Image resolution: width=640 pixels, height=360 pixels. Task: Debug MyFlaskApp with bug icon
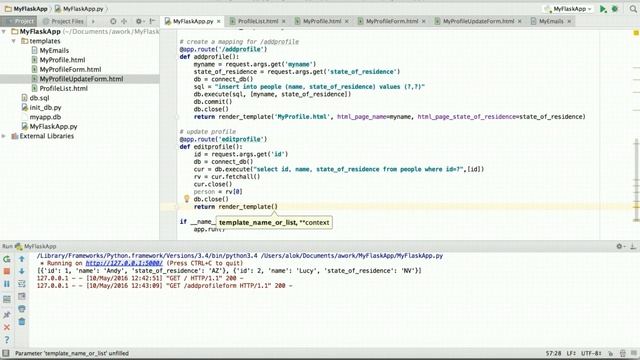pos(615,9)
